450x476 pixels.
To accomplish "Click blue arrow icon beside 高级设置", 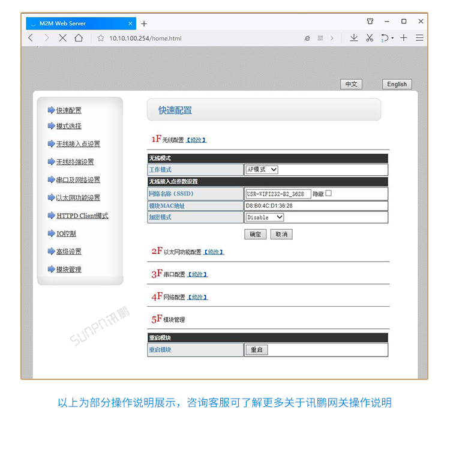I will [x=51, y=251].
